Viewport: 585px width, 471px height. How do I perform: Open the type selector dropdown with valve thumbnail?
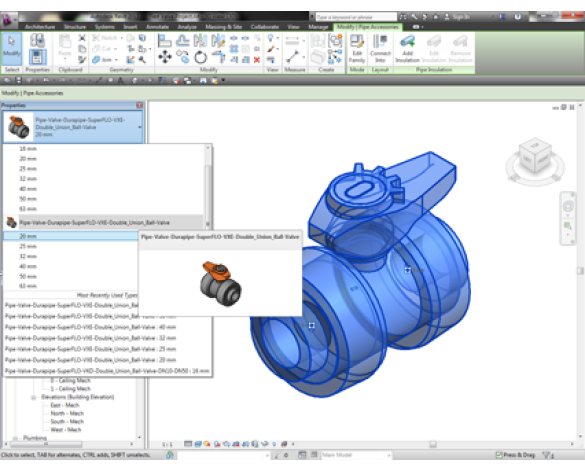pyautogui.click(x=73, y=127)
